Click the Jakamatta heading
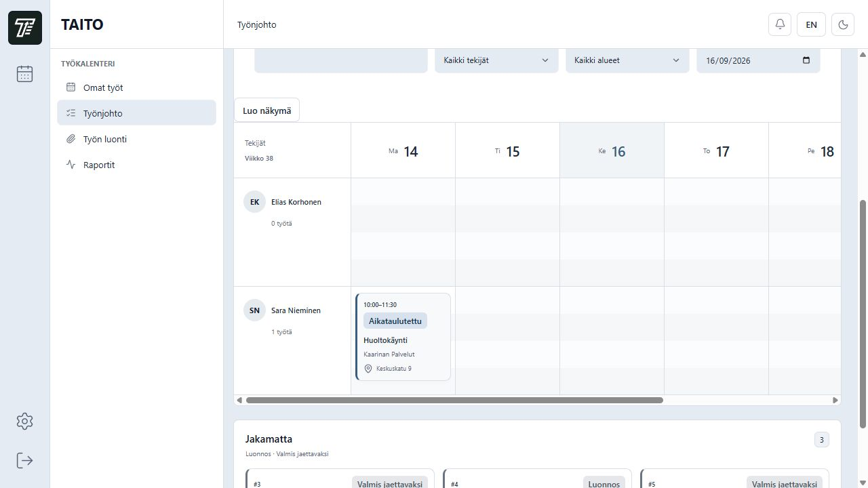This screenshot has height=488, width=868. click(x=269, y=439)
